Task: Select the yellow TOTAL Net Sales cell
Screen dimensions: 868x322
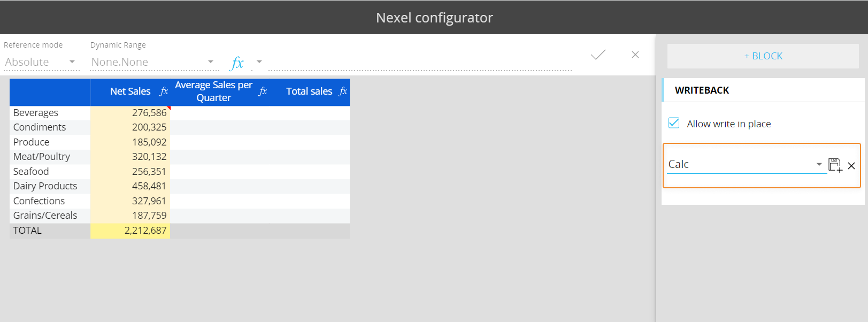Action: [x=130, y=231]
